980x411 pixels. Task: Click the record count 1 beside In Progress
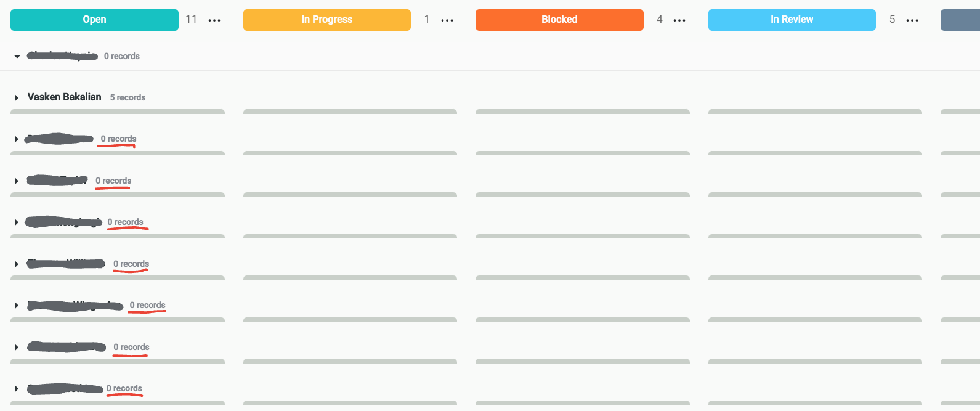pyautogui.click(x=427, y=20)
